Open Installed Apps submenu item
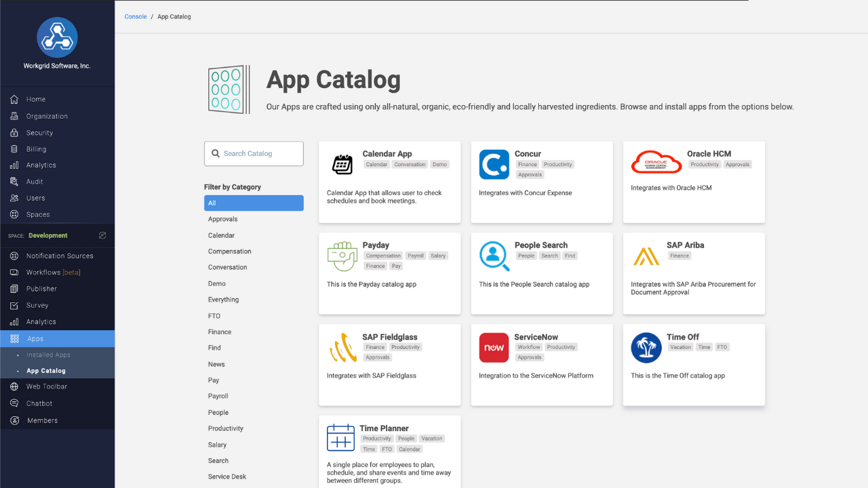868x488 pixels. (48, 355)
